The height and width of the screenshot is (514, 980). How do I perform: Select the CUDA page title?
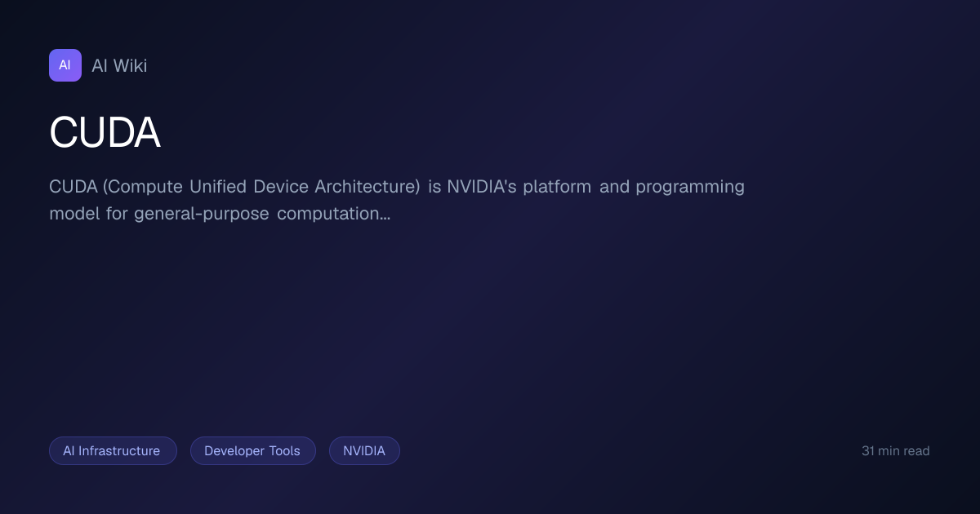[105, 133]
